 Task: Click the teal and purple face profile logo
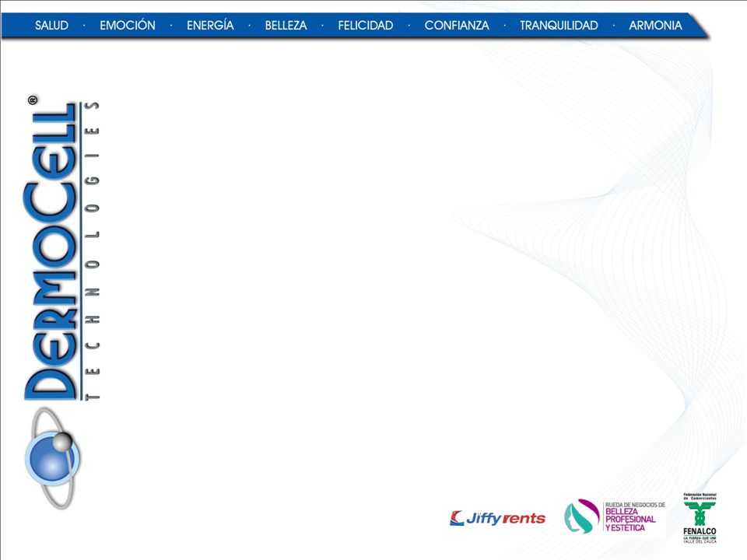click(x=582, y=516)
